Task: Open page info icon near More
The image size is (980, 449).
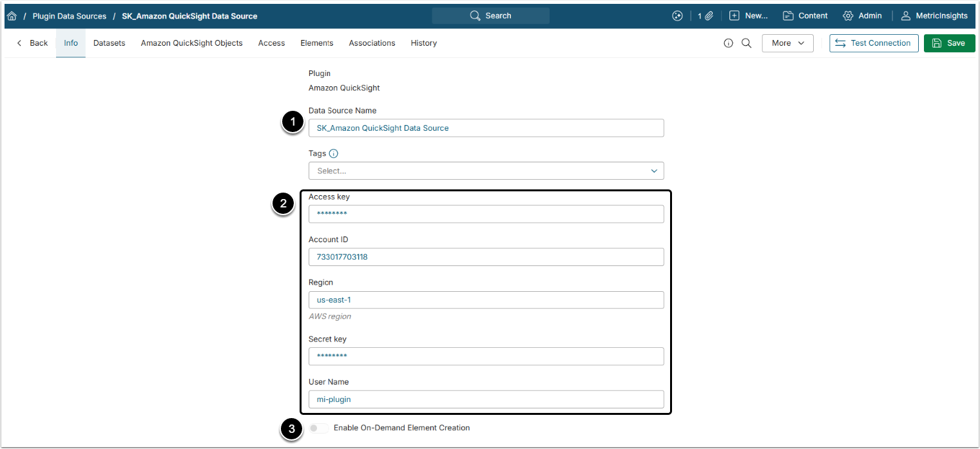Action: point(729,43)
